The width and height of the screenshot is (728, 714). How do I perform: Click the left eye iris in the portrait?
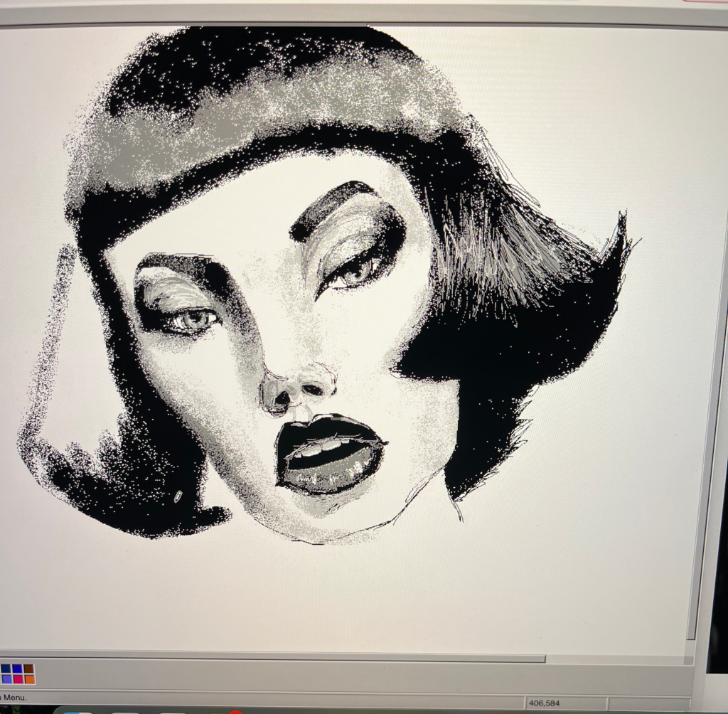coord(193,319)
